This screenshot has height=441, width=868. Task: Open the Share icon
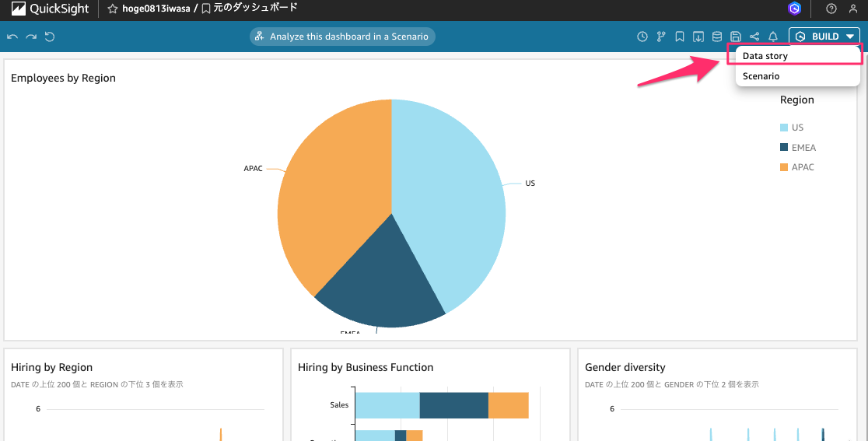[754, 37]
